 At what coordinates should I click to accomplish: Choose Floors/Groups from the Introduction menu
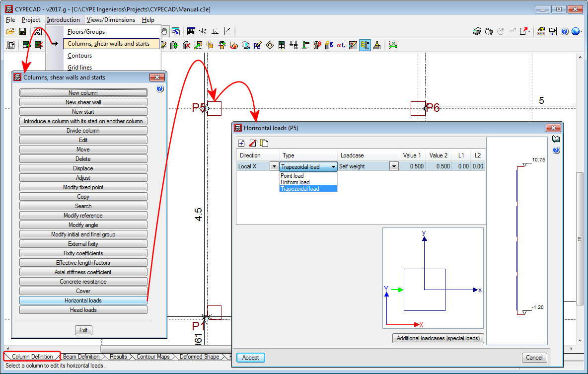86,32
